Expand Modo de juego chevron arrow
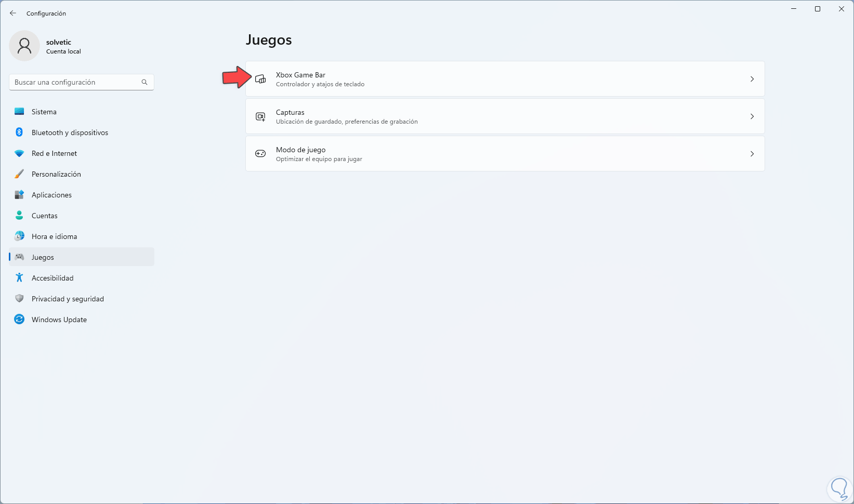This screenshot has height=504, width=854. [x=752, y=154]
